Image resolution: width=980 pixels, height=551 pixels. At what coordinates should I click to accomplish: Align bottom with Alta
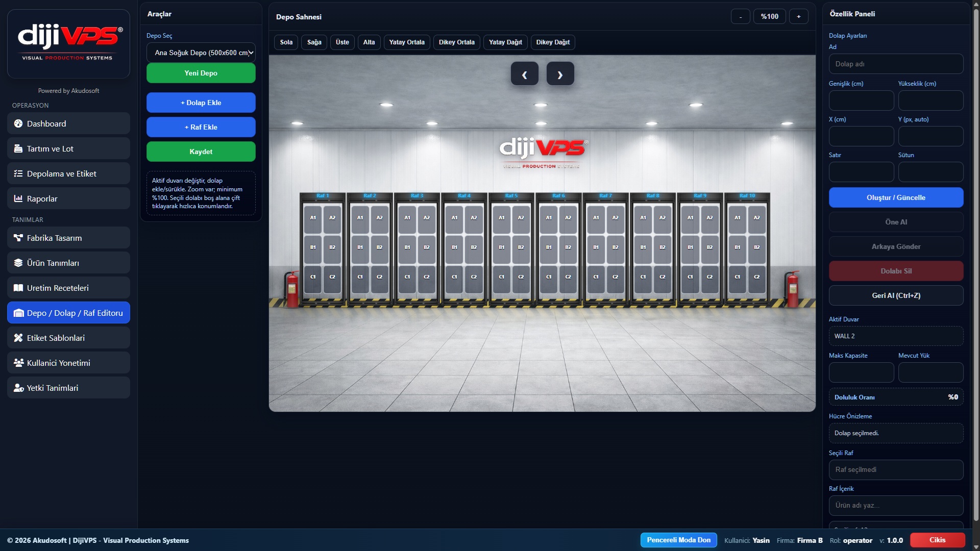tap(369, 42)
